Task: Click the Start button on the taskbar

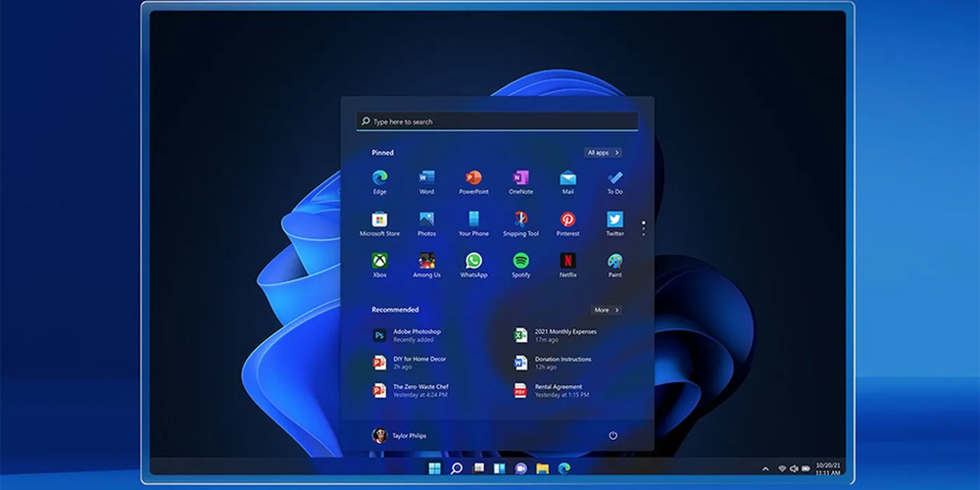Action: click(434, 468)
